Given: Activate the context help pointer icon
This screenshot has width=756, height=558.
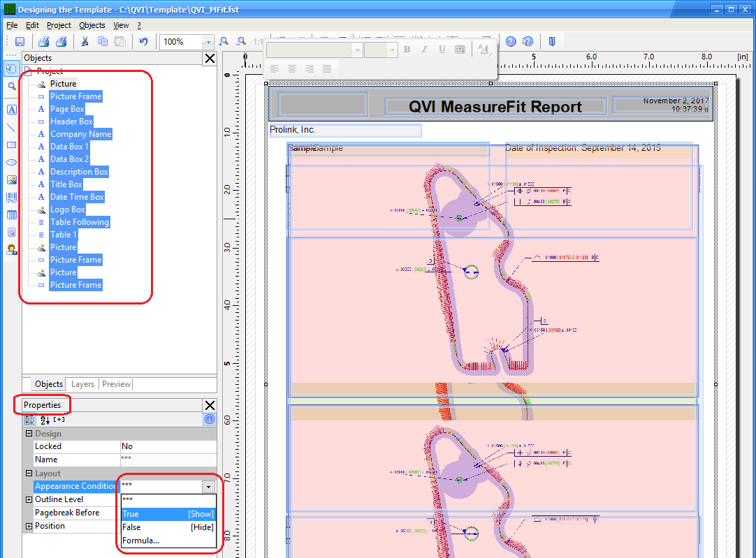Looking at the screenshot, I should coord(528,42).
